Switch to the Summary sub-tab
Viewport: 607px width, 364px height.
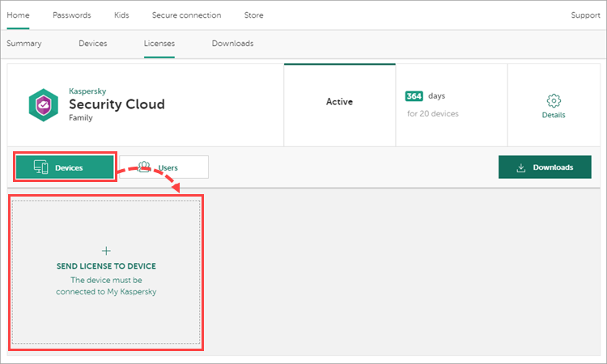24,44
